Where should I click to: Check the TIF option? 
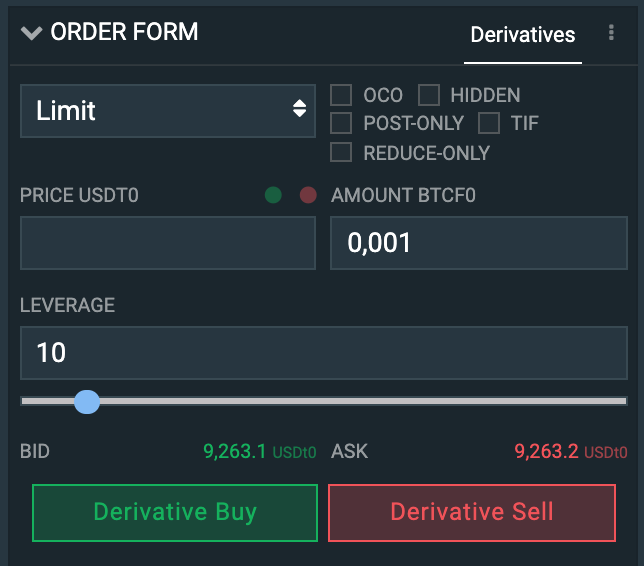(489, 123)
